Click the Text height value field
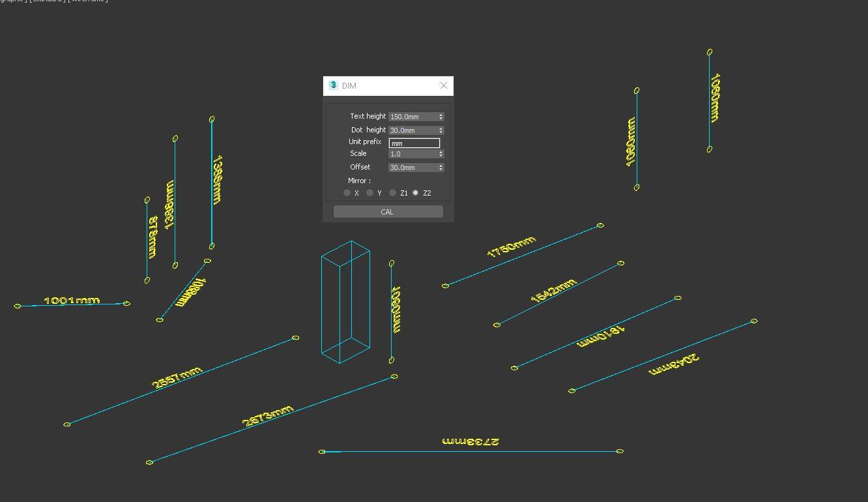The image size is (868, 502). [412, 116]
